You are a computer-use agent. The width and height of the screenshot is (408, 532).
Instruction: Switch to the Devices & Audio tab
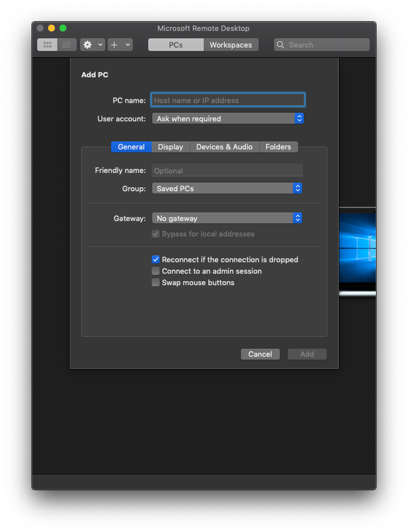[x=224, y=147]
